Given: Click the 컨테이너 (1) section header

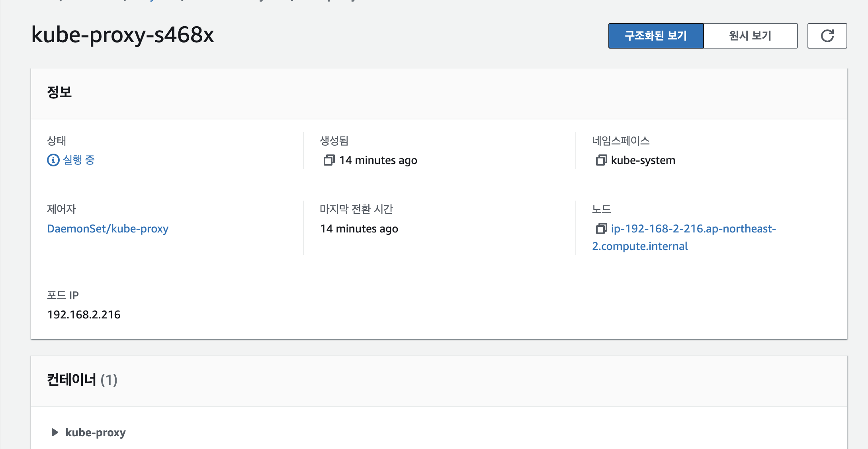Looking at the screenshot, I should click(x=82, y=380).
